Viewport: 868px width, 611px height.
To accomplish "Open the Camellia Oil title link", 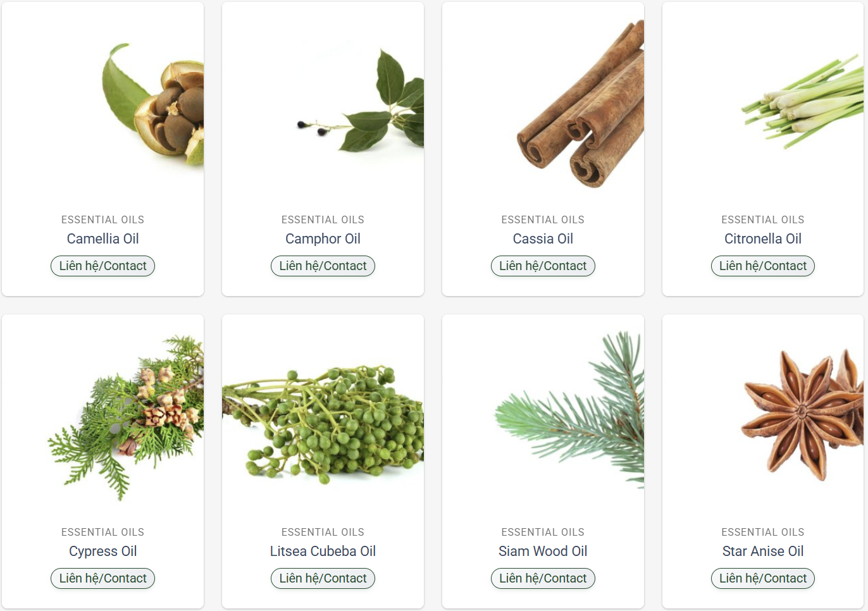I will (102, 239).
